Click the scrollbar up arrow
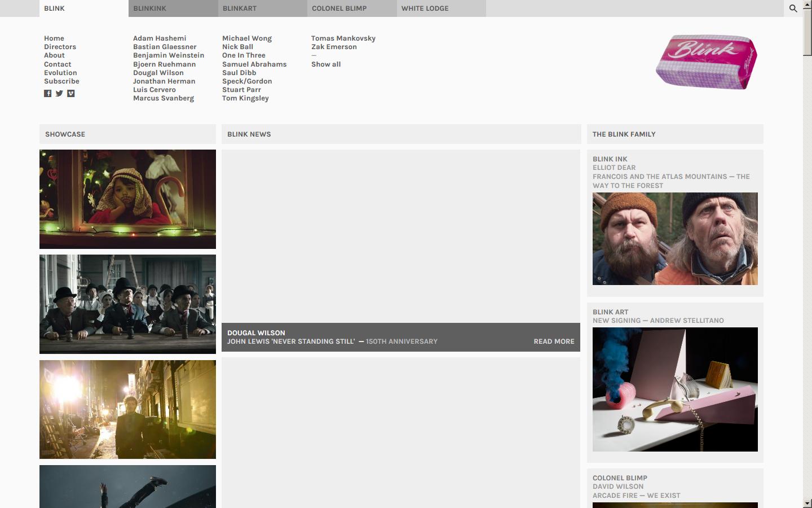The height and width of the screenshot is (508, 812). click(x=807, y=5)
